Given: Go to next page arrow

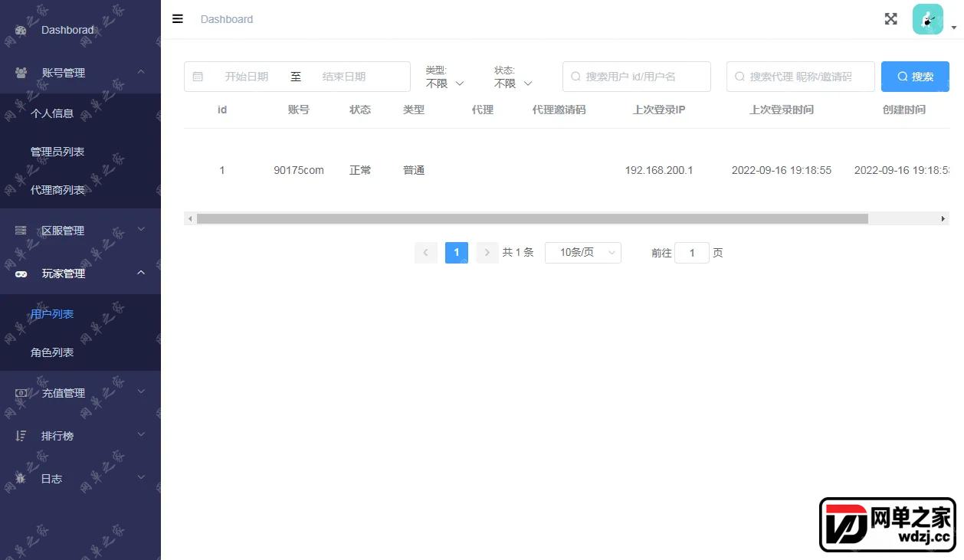Looking at the screenshot, I should tap(487, 253).
